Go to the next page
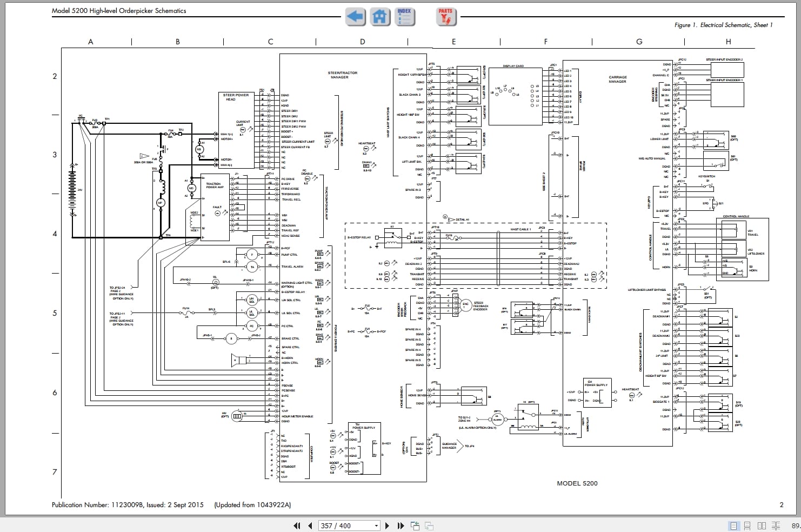 (387, 526)
